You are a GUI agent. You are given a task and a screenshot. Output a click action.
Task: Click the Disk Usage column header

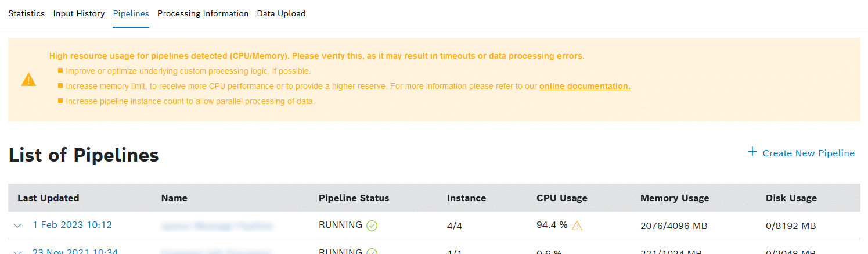pos(791,198)
